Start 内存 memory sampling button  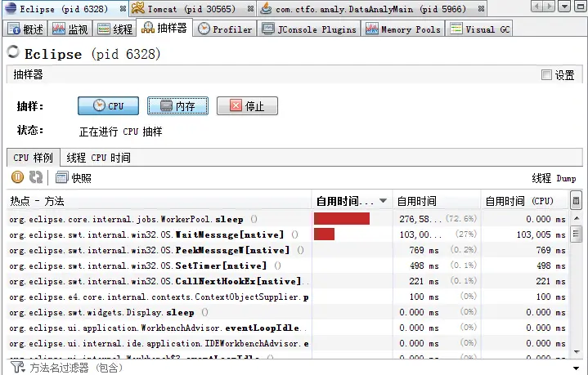(177, 106)
